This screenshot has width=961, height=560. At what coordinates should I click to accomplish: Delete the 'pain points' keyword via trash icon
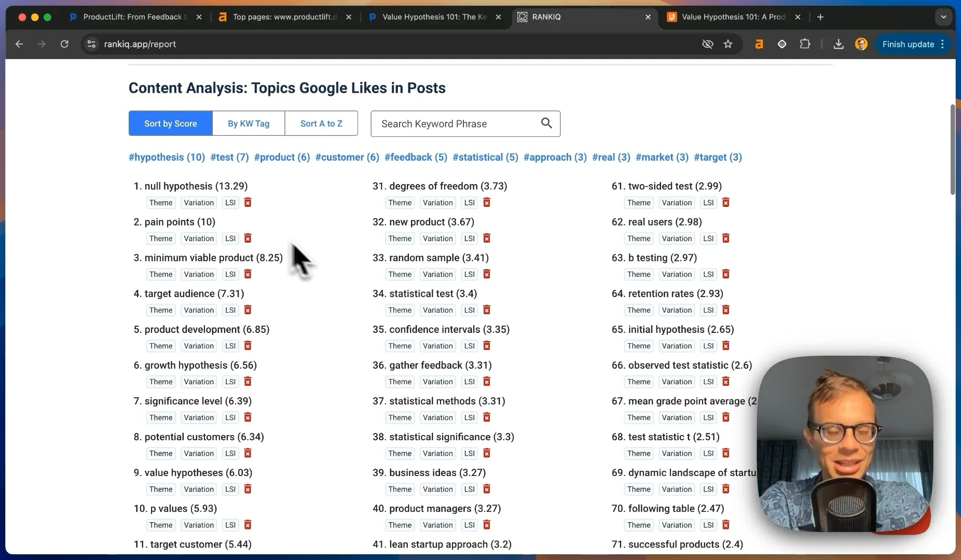[248, 238]
